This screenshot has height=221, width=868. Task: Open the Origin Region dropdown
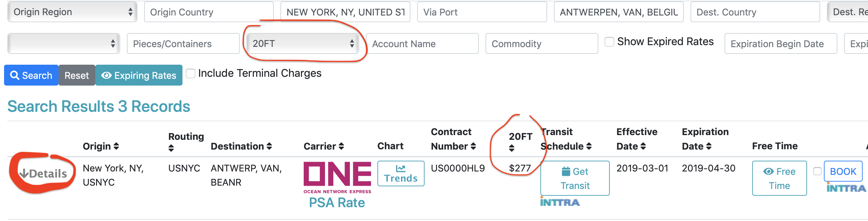tap(72, 12)
